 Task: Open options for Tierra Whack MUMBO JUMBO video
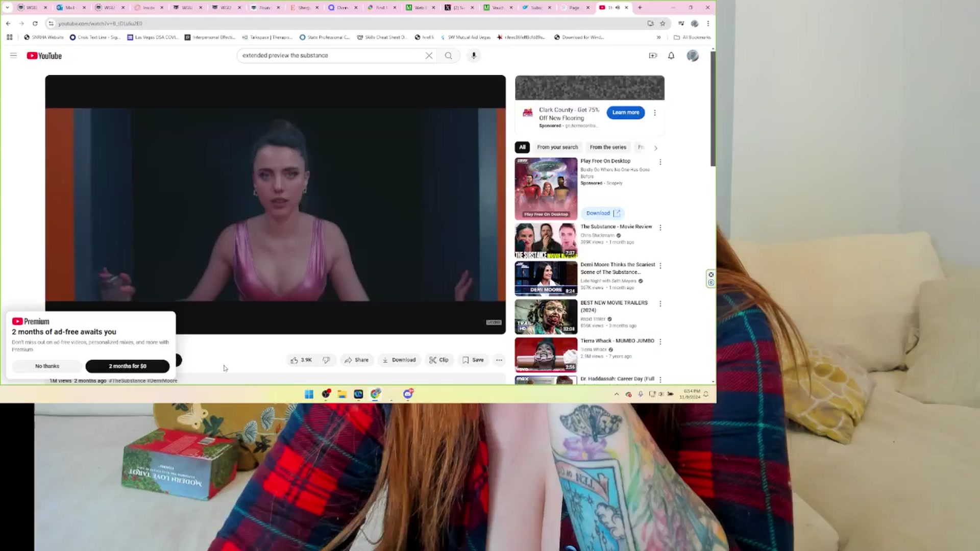660,342
